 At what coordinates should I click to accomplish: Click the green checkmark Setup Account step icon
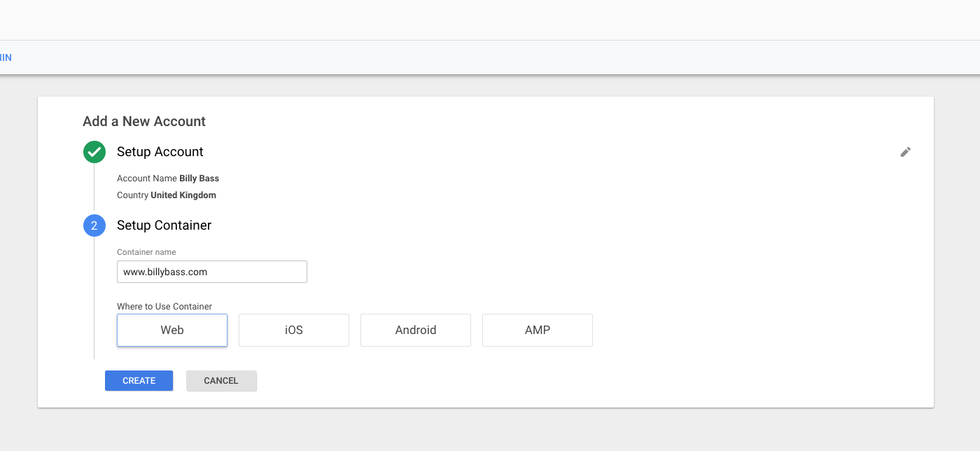(94, 152)
